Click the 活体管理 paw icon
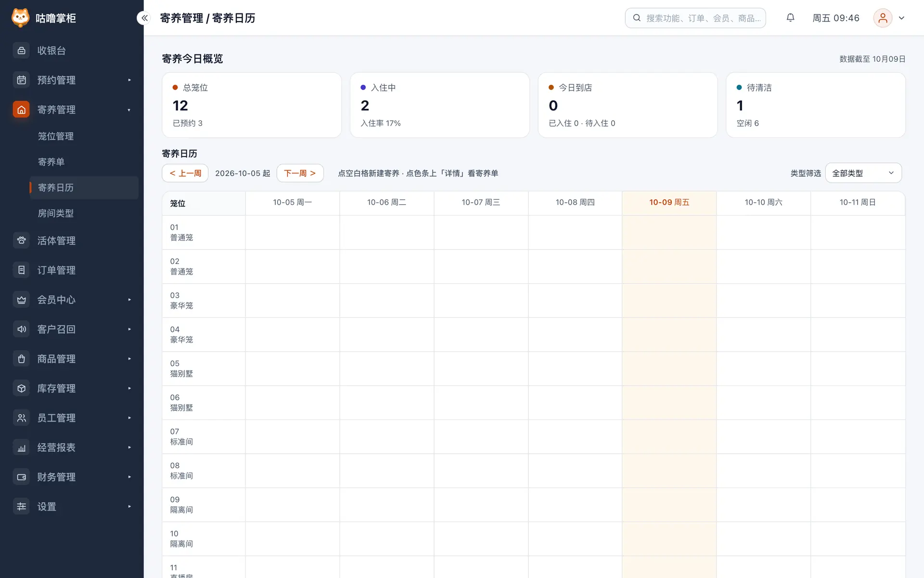This screenshot has width=924, height=578. (21, 240)
